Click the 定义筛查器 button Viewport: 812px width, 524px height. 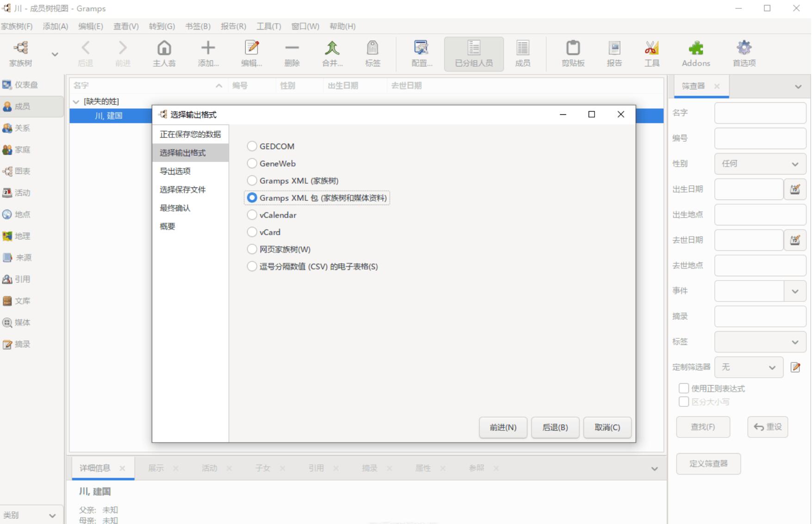(x=708, y=463)
